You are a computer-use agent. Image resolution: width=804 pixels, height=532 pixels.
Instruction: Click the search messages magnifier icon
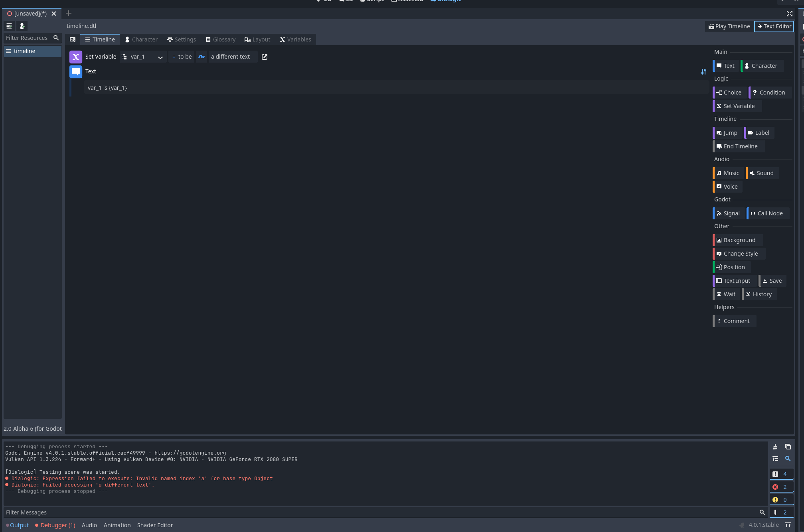pos(788,459)
